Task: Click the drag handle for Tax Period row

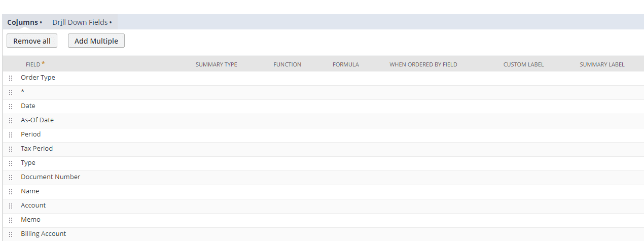Action: coord(11,149)
